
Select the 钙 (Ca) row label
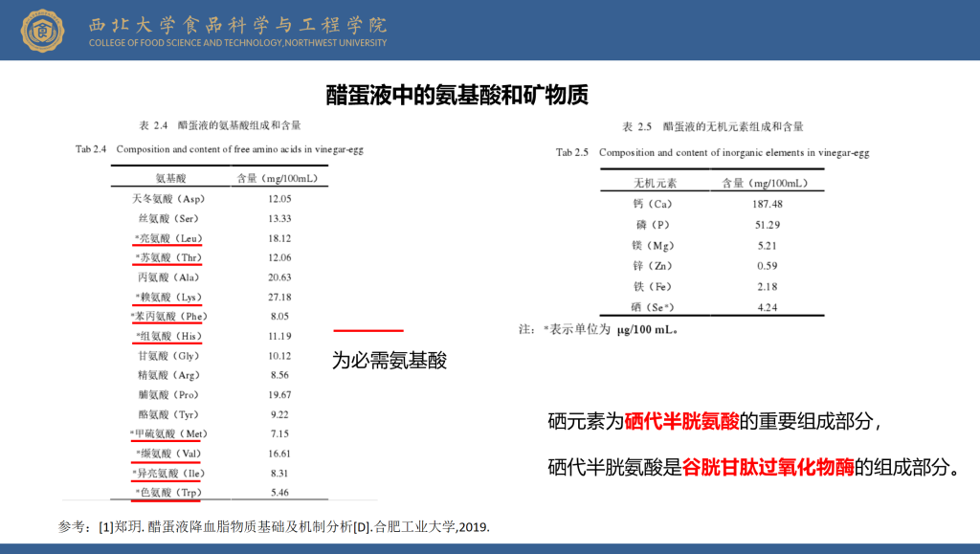[653, 204]
